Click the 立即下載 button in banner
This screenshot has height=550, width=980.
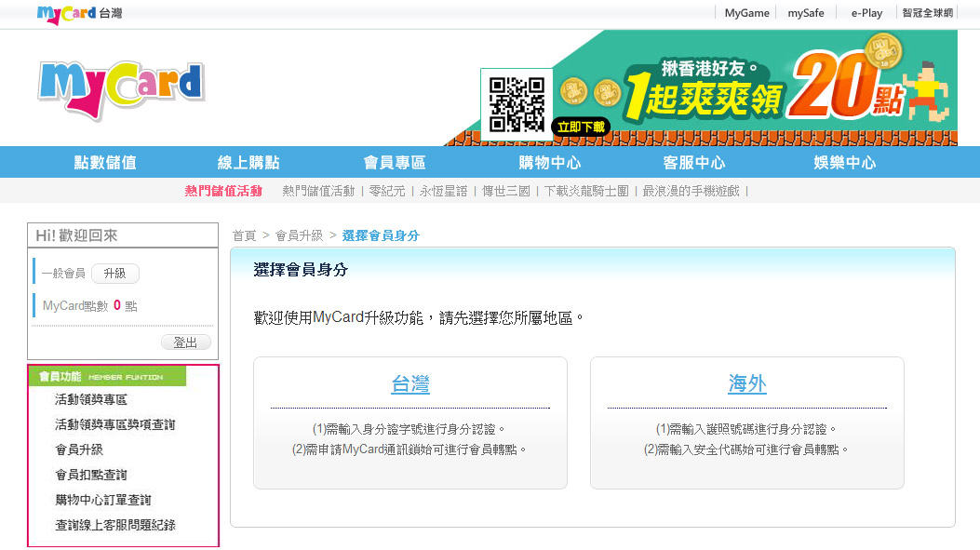581,127
